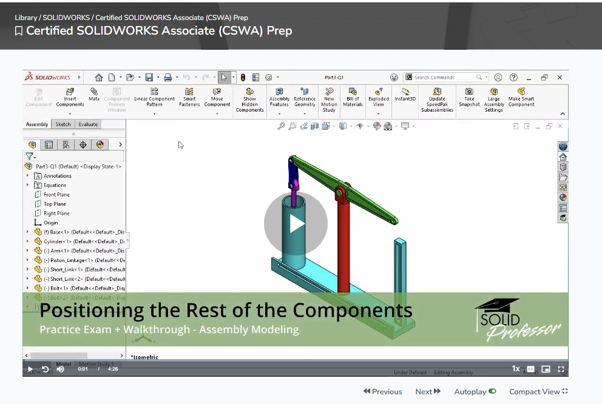Viewport: 602px width, 404px height.
Task: Click the Rebuild traffic light icon
Action: pos(243,78)
